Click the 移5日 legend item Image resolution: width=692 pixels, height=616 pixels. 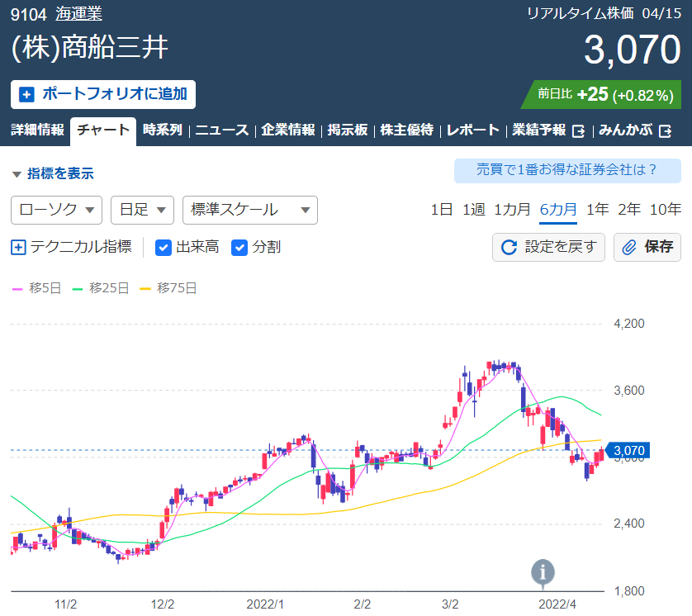[x=36, y=288]
